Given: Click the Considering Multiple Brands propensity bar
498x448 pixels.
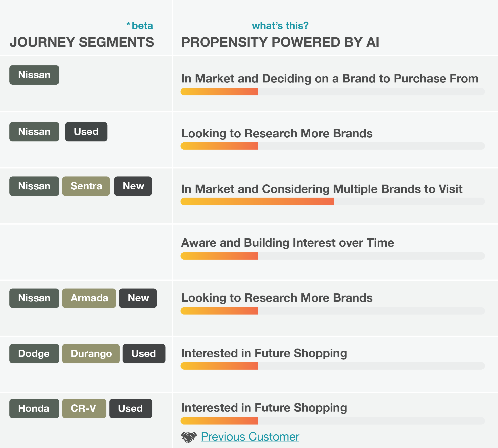Looking at the screenshot, I should coord(333,201).
